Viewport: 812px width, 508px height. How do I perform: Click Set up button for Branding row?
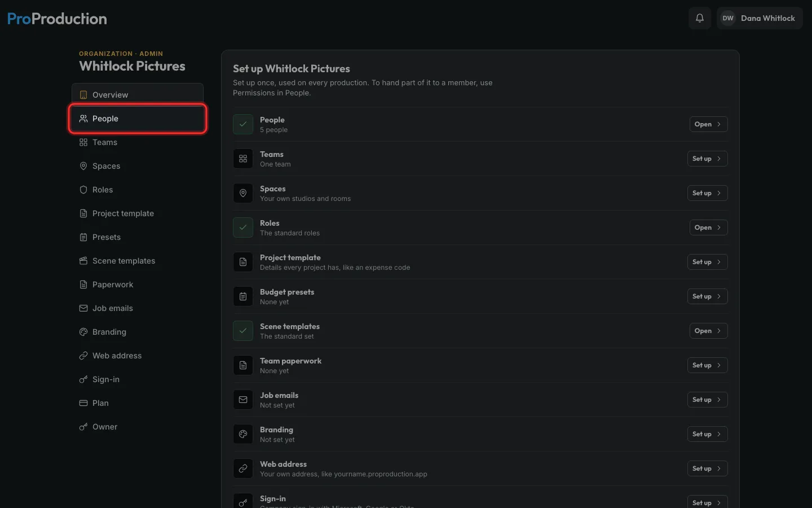707,434
